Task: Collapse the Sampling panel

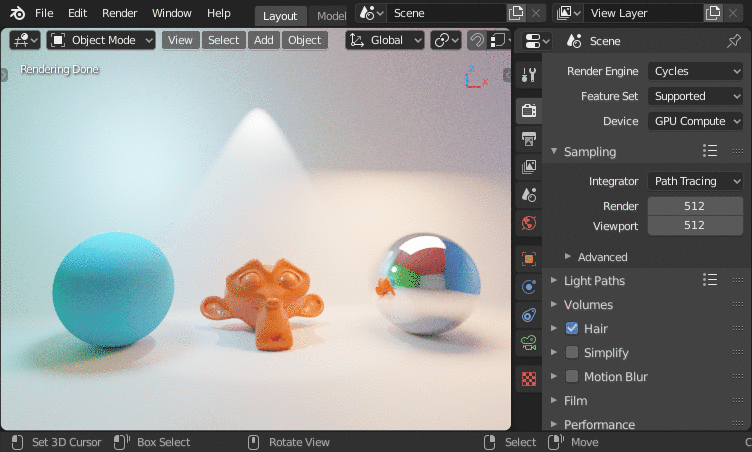Action: tap(554, 151)
